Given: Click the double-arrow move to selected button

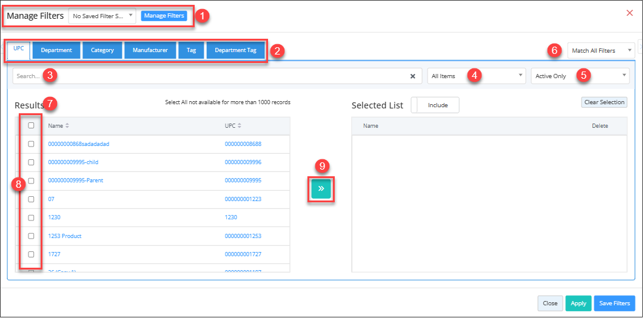Looking at the screenshot, I should [x=321, y=189].
